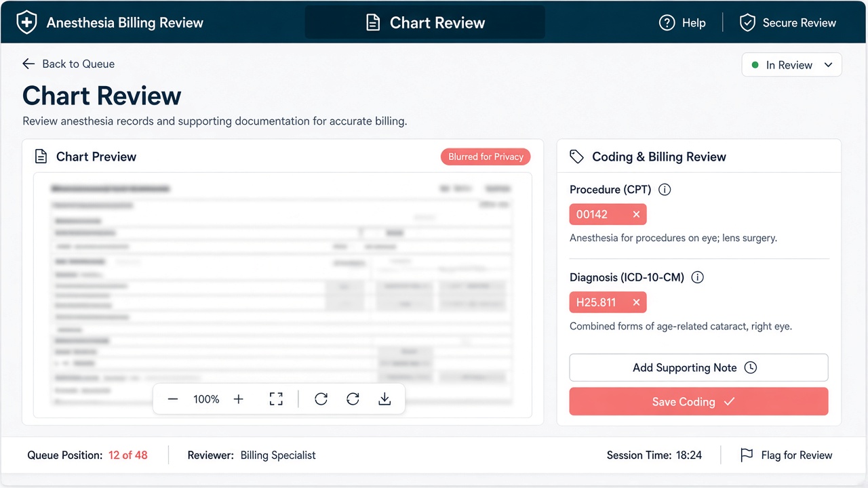Select the H25.811 code chip
Viewport: 868px width, 488px height.
(x=608, y=302)
